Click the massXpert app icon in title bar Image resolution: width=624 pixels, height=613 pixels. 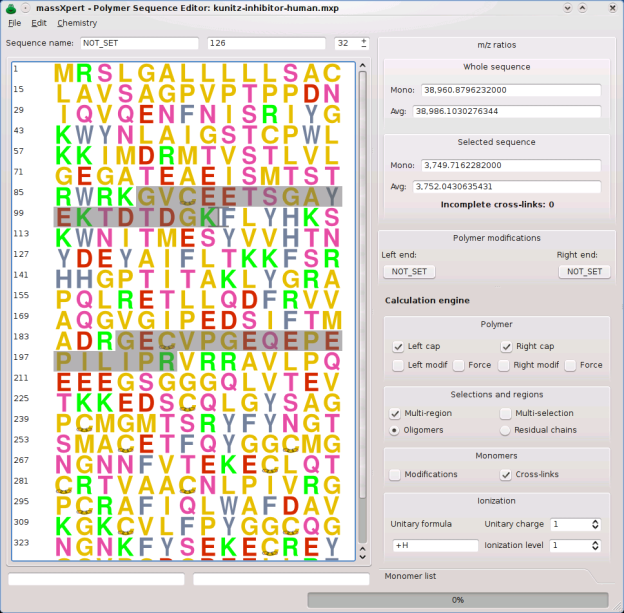coord(11,7)
